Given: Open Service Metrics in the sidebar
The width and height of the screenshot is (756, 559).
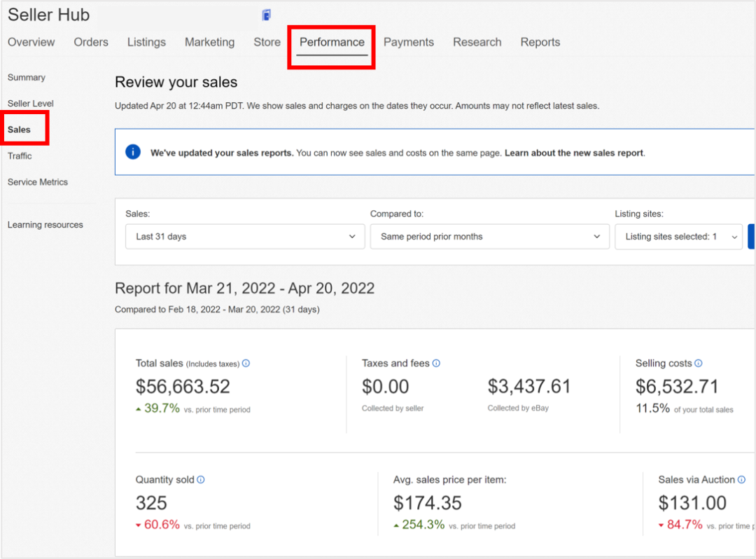Looking at the screenshot, I should click(x=38, y=182).
